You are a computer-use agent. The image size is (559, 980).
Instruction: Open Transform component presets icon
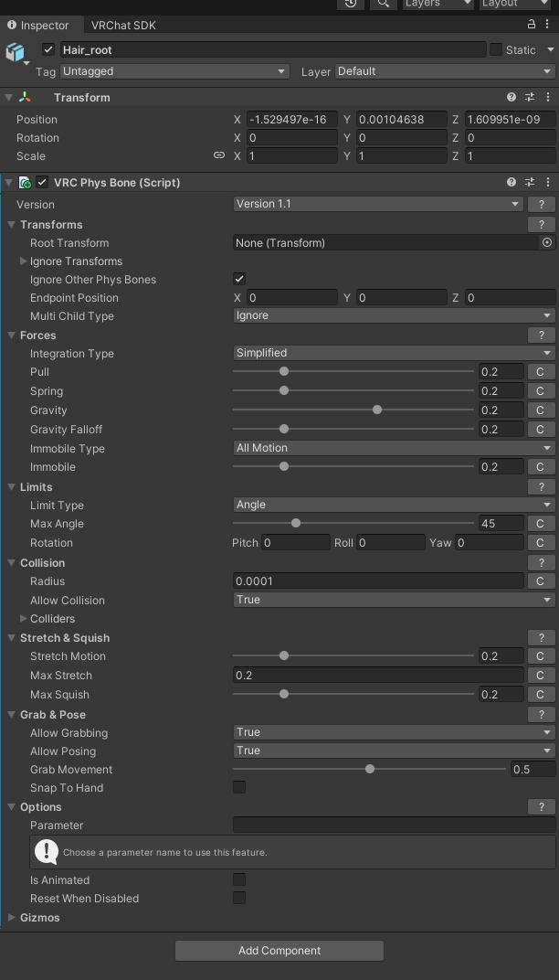[x=530, y=97]
